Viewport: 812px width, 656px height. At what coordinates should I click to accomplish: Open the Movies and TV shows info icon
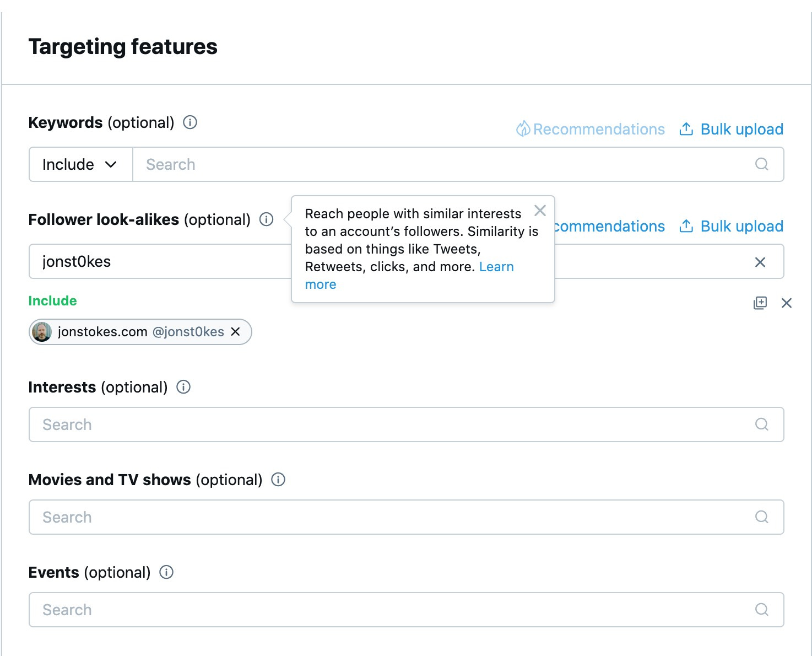(278, 480)
